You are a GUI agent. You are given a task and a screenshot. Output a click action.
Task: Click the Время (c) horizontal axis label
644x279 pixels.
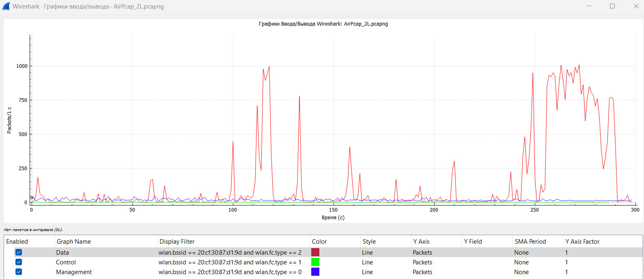333,218
